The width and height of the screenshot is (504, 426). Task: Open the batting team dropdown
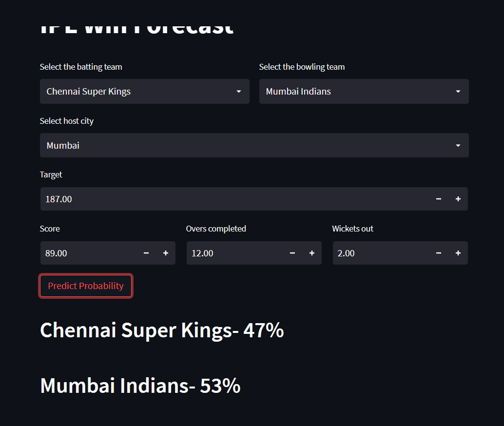pos(144,91)
